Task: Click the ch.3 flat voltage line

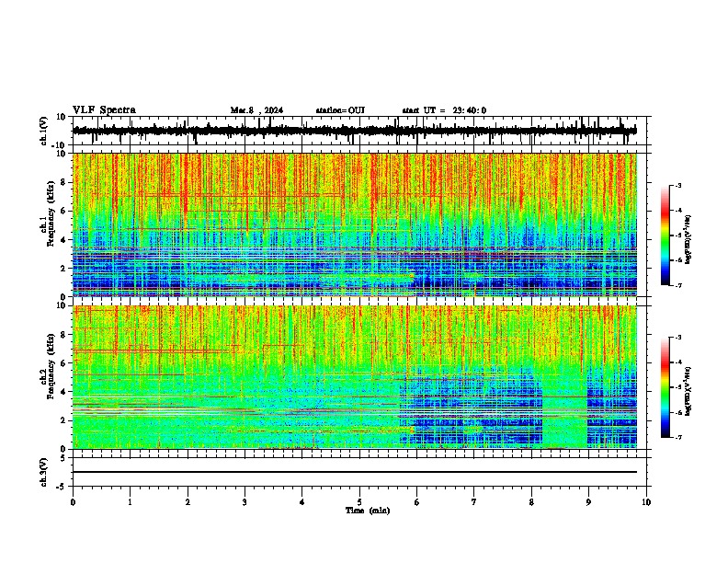Action: 354,472
